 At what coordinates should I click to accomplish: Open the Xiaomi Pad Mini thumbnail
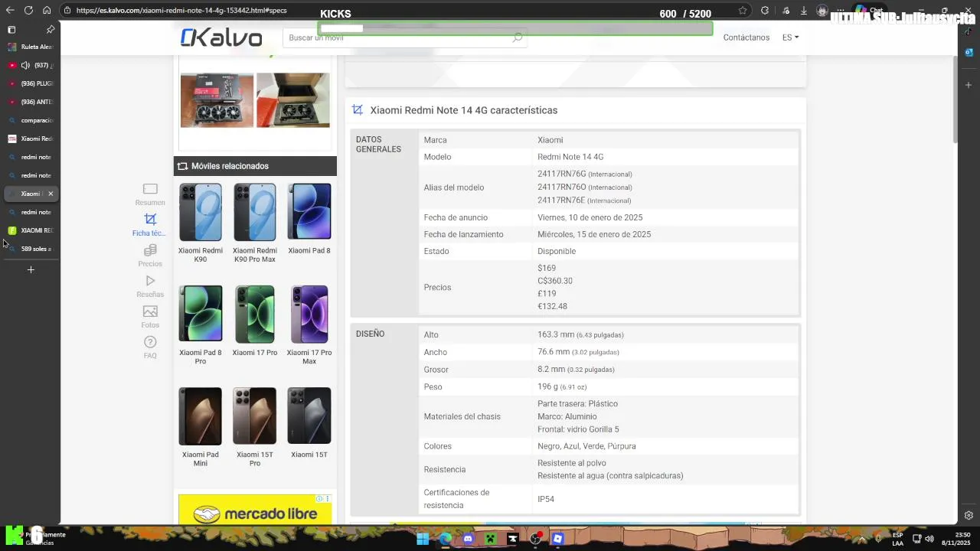click(x=201, y=416)
